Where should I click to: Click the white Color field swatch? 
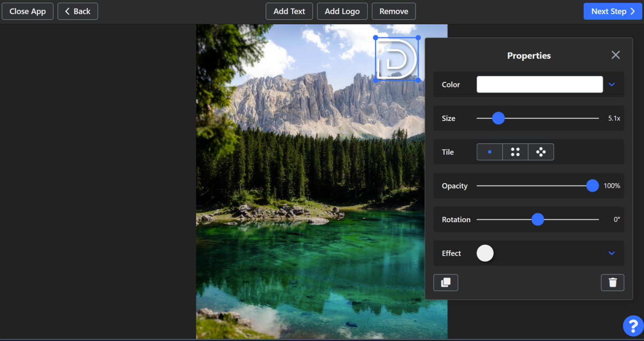click(x=540, y=84)
